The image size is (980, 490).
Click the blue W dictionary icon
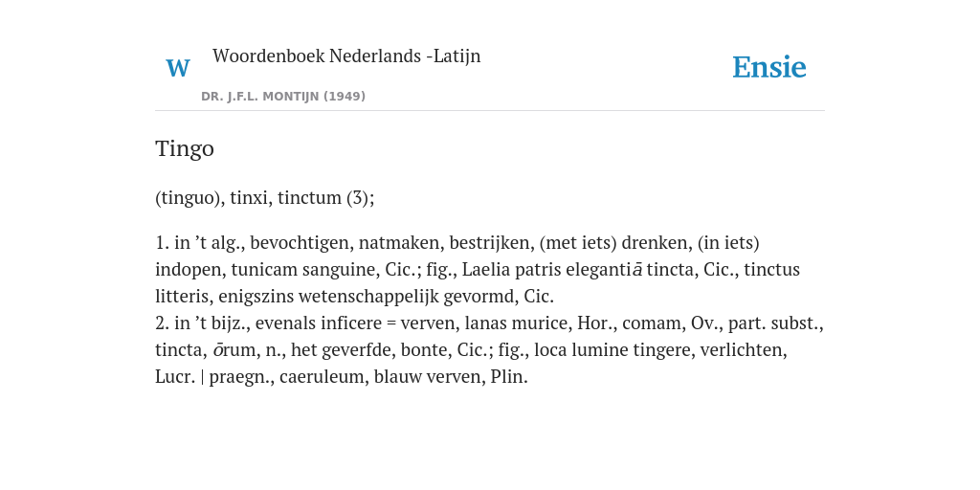tap(178, 68)
